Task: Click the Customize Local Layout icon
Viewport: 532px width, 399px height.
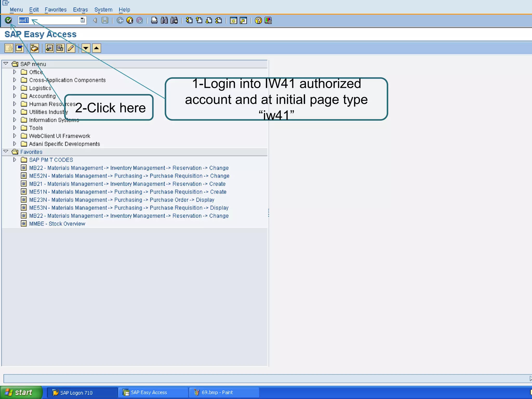Action: pyautogui.click(x=268, y=20)
